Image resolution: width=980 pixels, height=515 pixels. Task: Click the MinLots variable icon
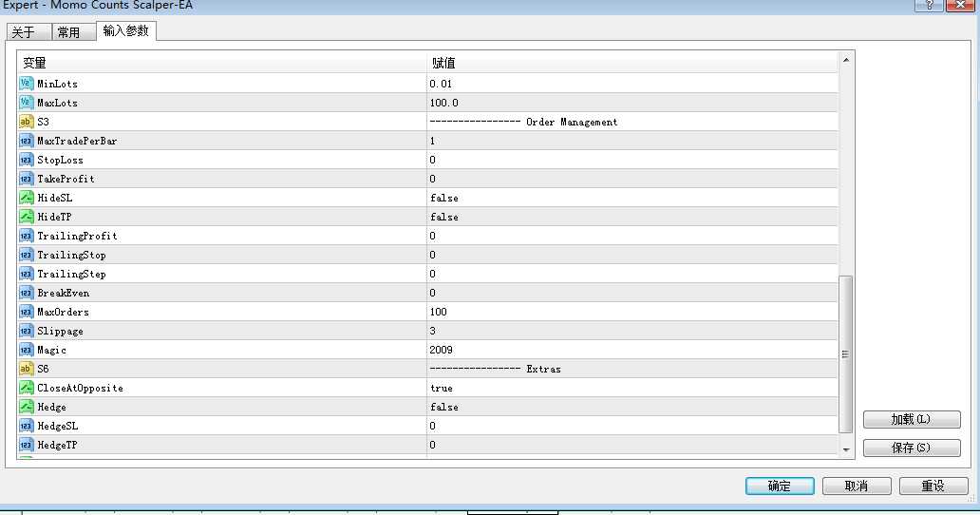click(x=27, y=84)
